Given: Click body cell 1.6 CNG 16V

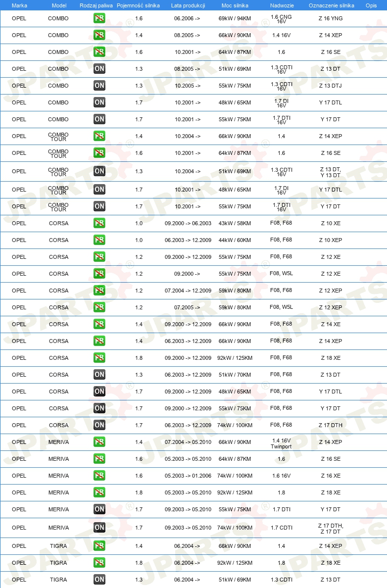Looking at the screenshot, I should point(281,19).
